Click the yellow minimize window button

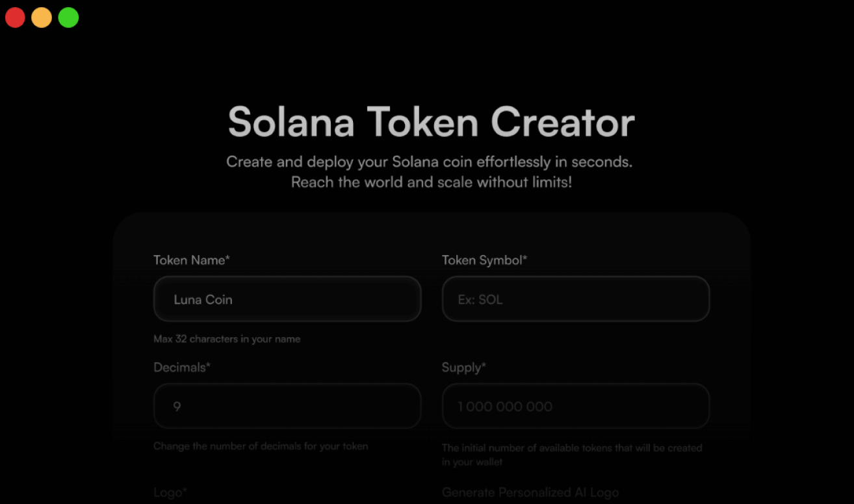tap(42, 18)
